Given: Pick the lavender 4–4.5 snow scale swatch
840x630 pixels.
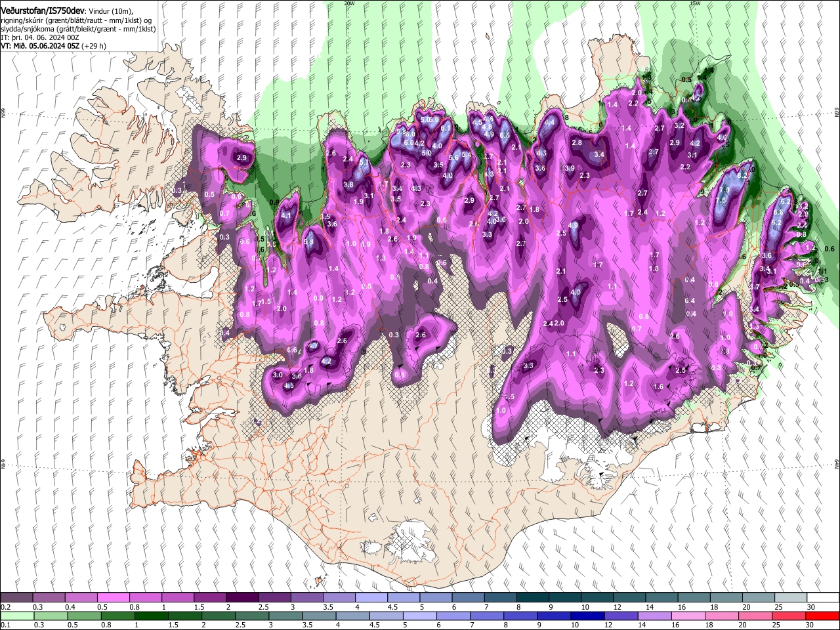Looking at the screenshot, I should pyautogui.click(x=371, y=598).
